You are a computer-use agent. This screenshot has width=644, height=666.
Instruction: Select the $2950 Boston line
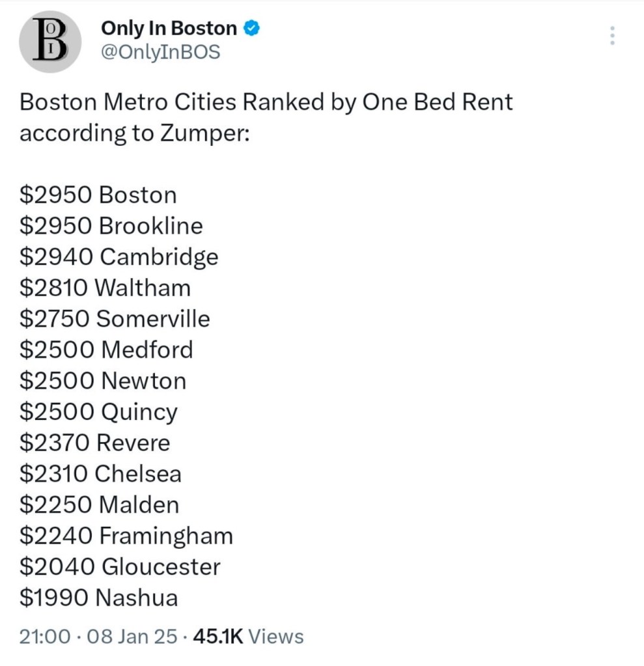click(x=98, y=195)
